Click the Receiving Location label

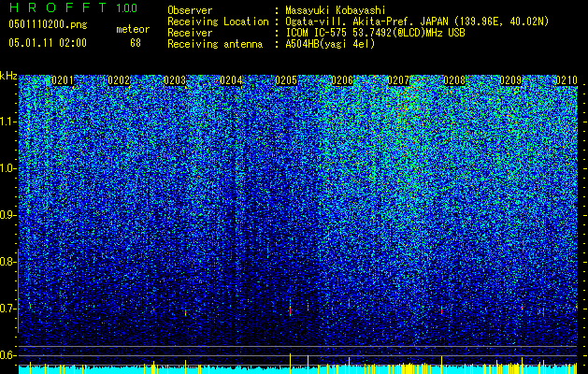(x=218, y=22)
